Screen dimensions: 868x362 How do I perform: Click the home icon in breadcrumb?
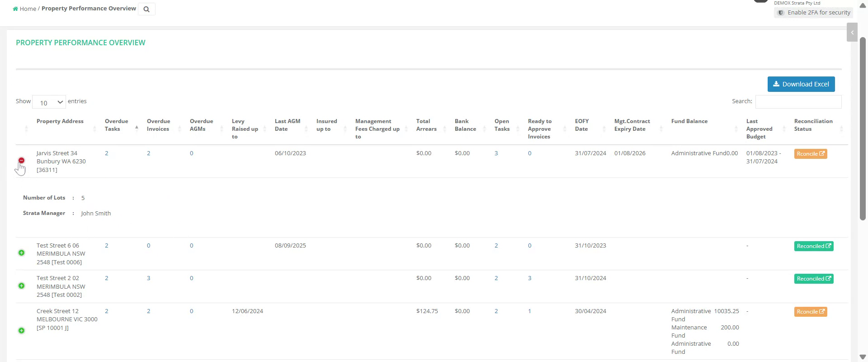(15, 9)
